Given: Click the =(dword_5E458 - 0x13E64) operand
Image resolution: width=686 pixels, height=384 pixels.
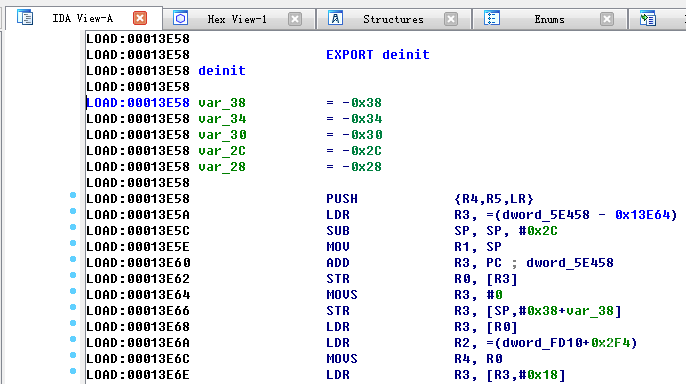Looking at the screenshot, I should click(581, 215).
